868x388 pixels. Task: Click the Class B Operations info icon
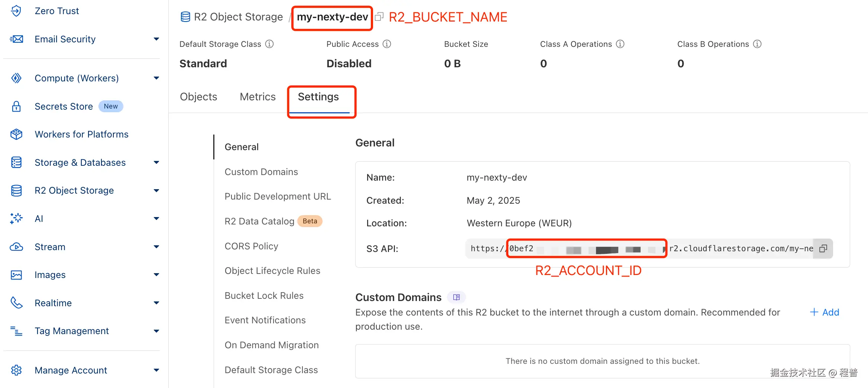coord(757,44)
